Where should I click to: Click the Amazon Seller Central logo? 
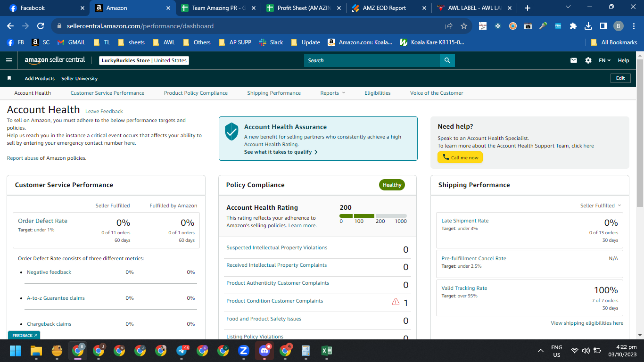55,60
